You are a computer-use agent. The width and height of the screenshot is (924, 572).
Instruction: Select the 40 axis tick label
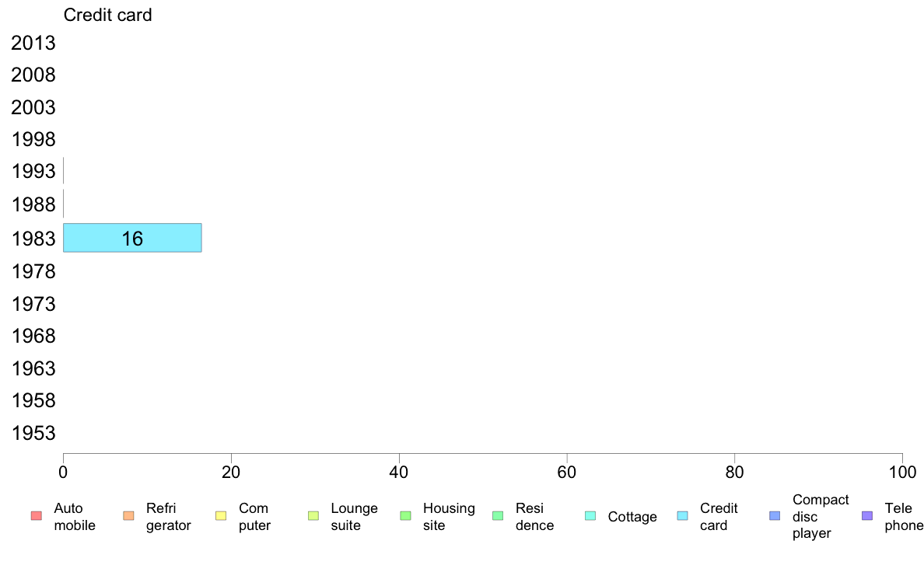pyautogui.click(x=399, y=473)
